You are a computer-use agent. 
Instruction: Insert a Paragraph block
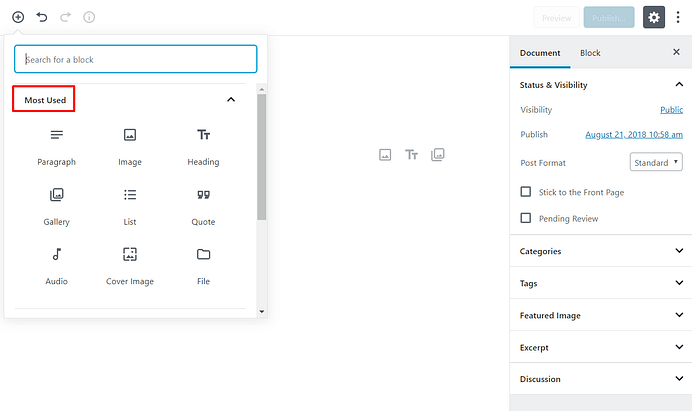click(56, 147)
